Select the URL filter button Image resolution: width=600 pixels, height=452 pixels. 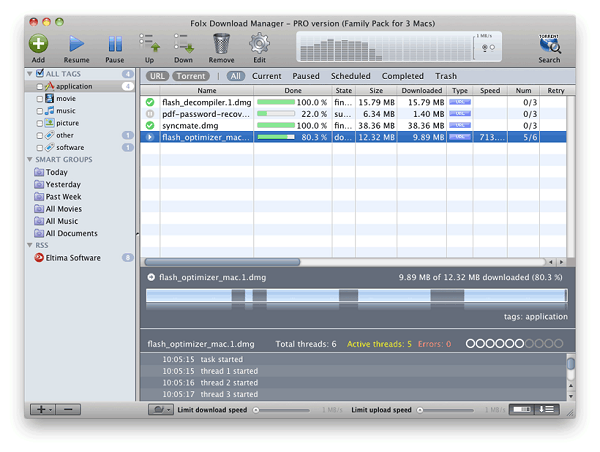point(157,76)
